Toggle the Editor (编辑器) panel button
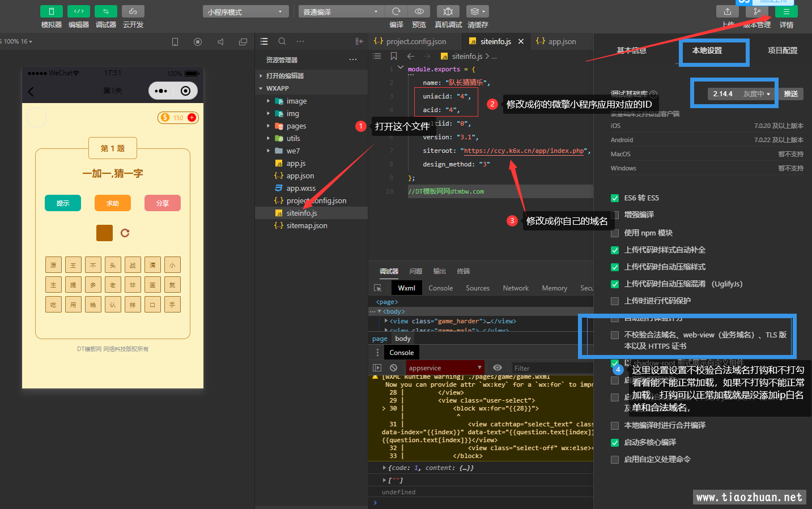Viewport: 812px width, 509px height. (x=78, y=11)
